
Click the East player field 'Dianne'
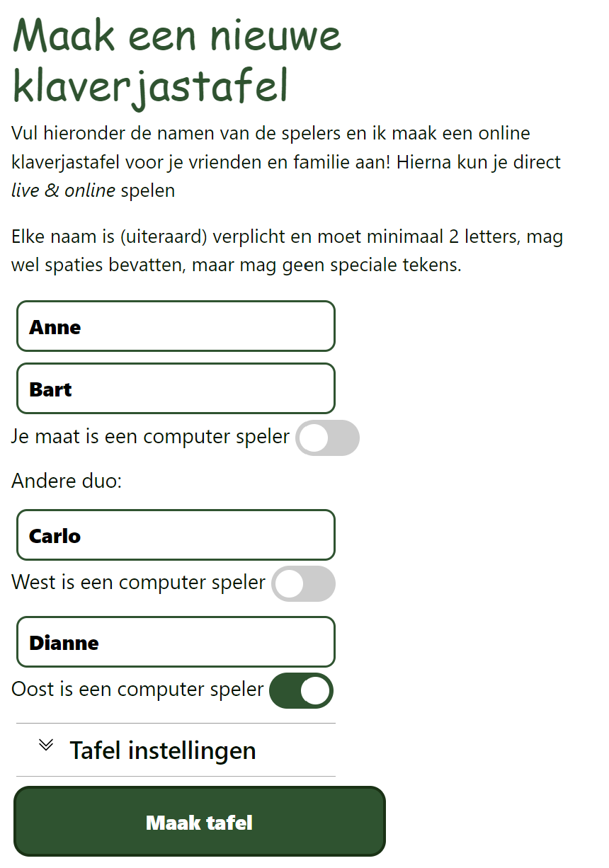click(x=176, y=642)
